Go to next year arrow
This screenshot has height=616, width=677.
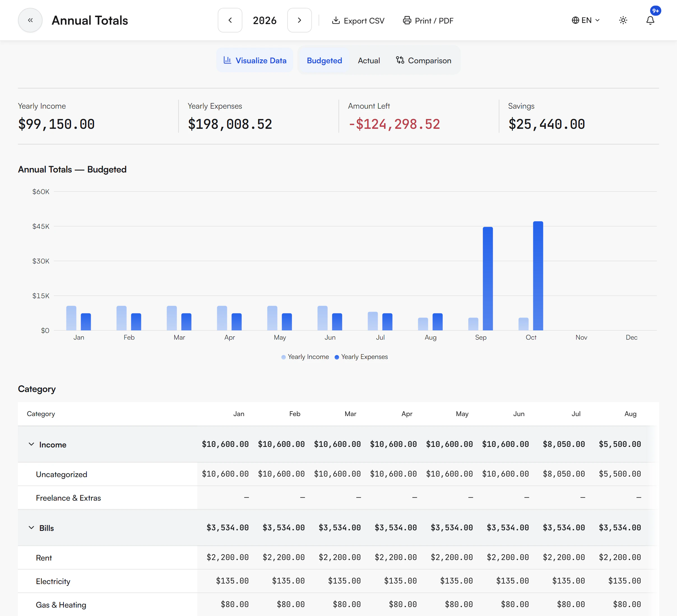pyautogui.click(x=300, y=20)
